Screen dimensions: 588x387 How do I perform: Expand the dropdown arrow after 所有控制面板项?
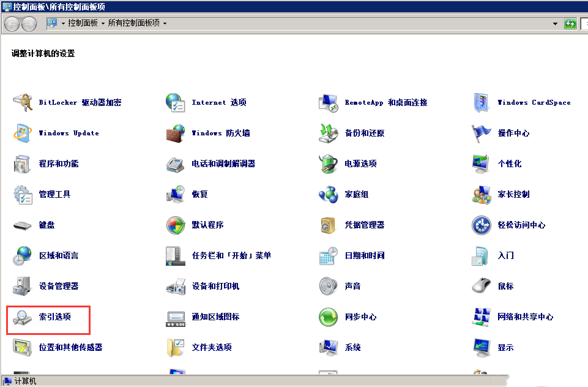[165, 23]
